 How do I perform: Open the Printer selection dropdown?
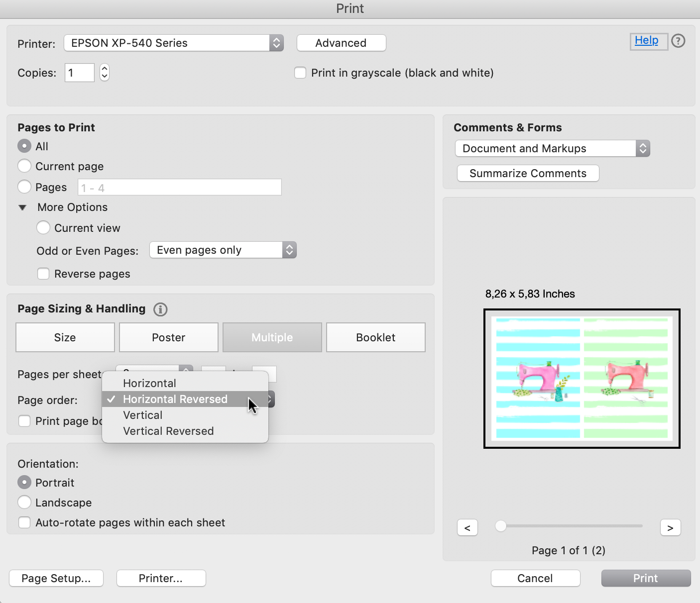(x=174, y=43)
